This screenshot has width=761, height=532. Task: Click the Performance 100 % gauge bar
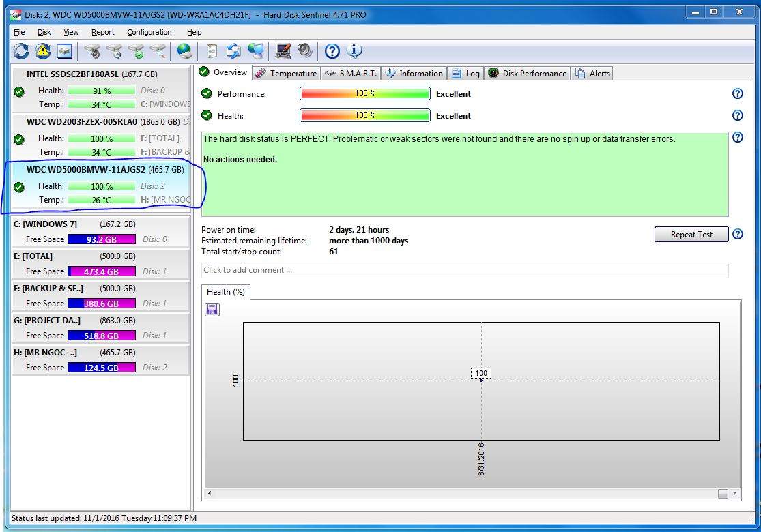click(x=365, y=93)
